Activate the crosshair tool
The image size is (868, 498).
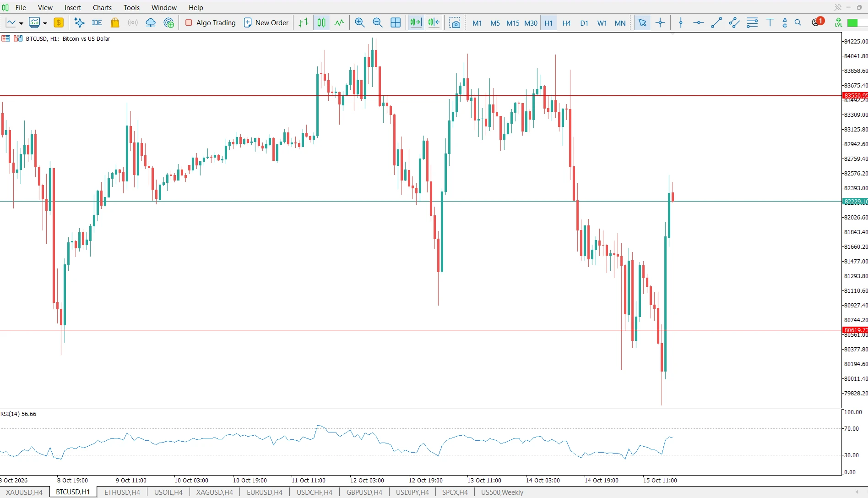660,22
